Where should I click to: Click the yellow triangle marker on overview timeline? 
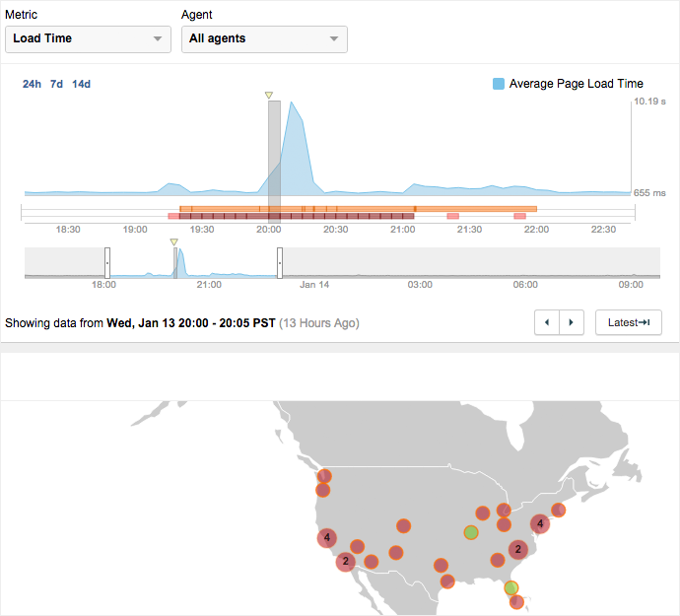[x=174, y=241]
